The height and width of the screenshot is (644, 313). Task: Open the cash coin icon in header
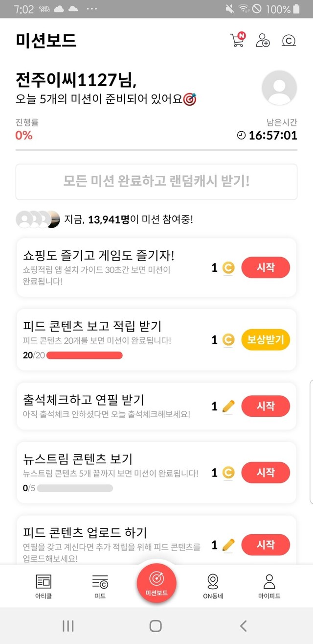click(289, 40)
